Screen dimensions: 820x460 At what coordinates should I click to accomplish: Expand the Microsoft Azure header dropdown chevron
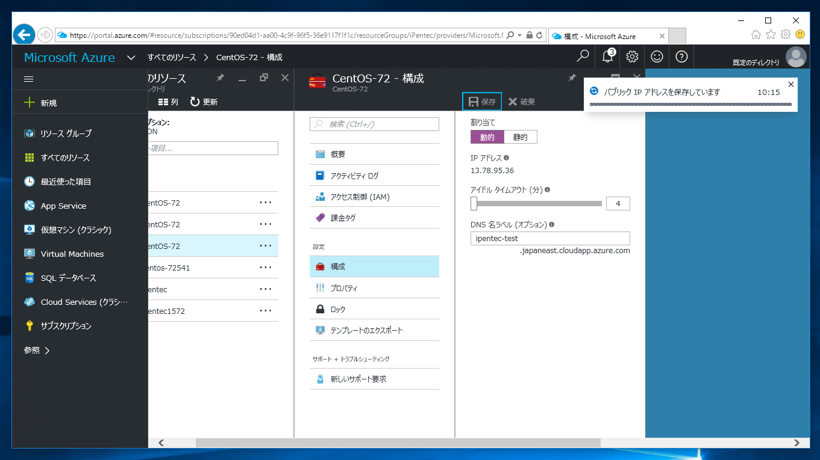point(131,58)
